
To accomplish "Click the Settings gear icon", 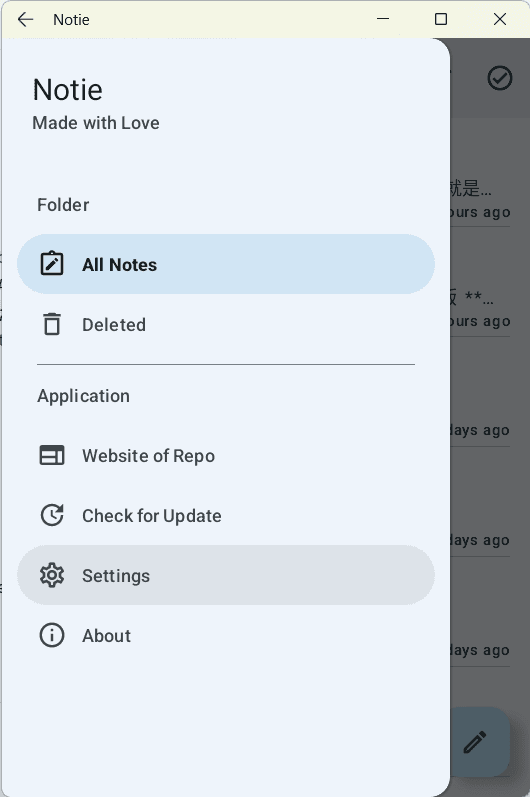I will coord(52,575).
